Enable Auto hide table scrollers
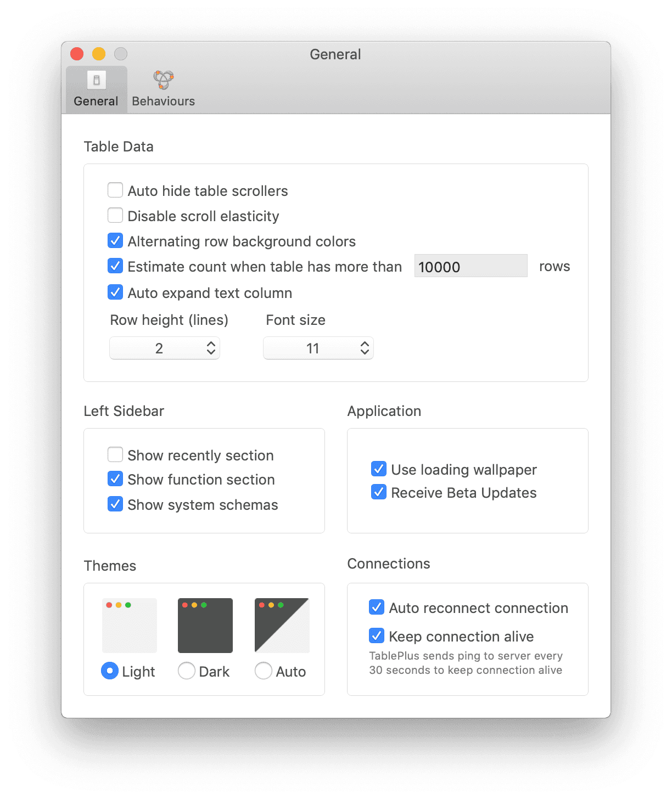Viewport: 672px width, 799px height. 115,190
